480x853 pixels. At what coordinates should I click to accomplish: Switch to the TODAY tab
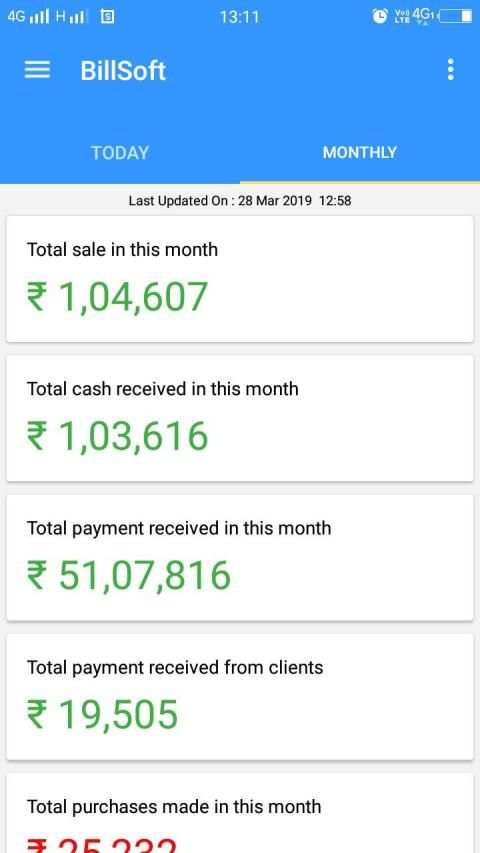pos(120,153)
